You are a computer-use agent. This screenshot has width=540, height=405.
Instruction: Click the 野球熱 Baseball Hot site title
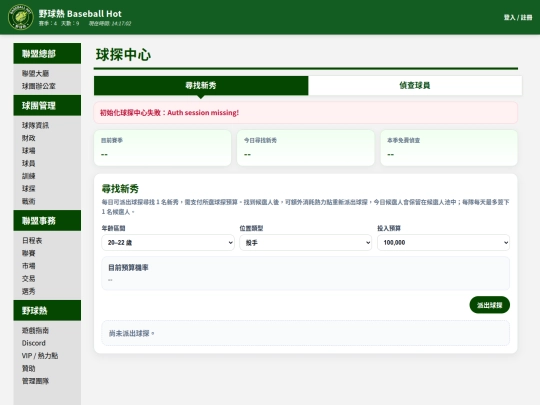click(x=80, y=14)
